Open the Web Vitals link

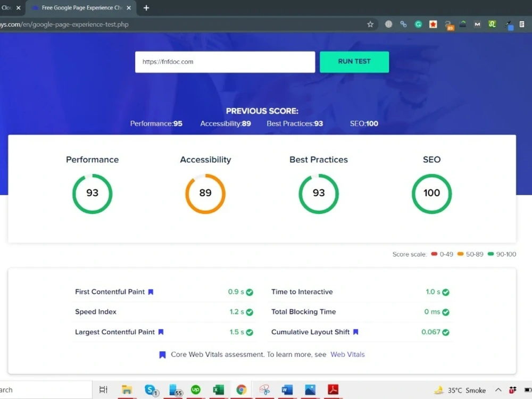tap(347, 354)
